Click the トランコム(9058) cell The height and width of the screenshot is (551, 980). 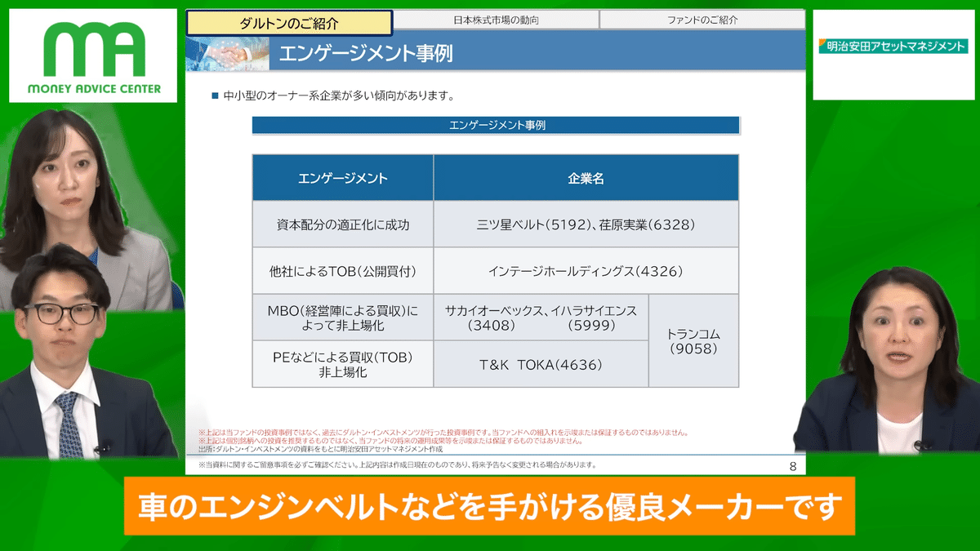click(x=694, y=341)
